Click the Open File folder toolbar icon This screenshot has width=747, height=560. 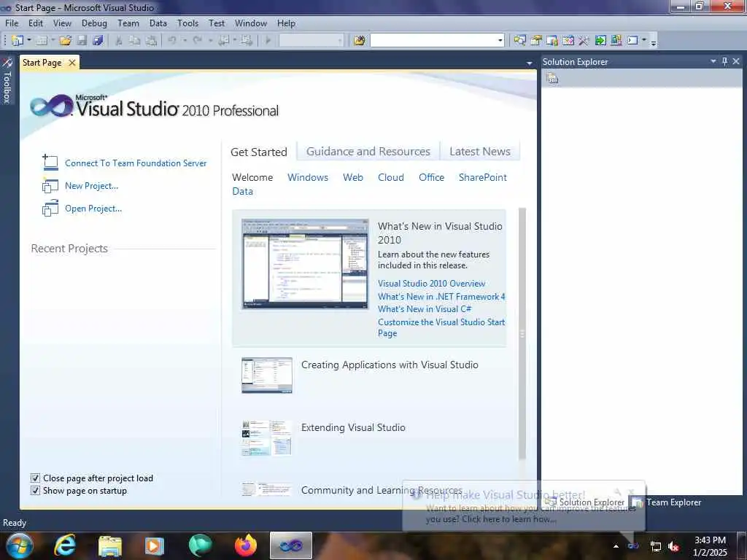click(65, 41)
